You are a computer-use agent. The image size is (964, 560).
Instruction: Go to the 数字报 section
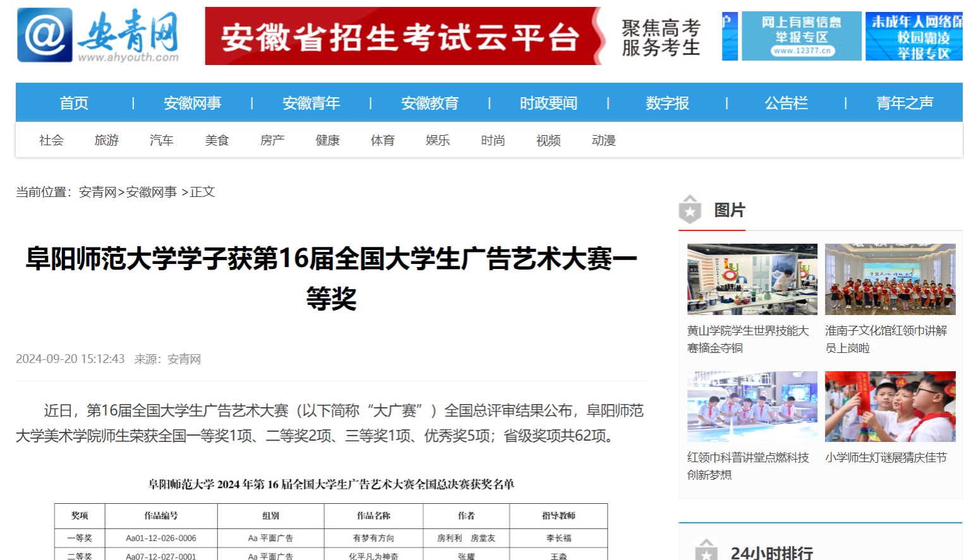tap(667, 103)
